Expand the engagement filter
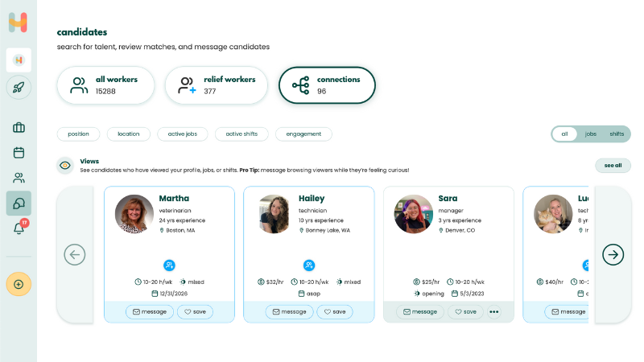 click(303, 134)
